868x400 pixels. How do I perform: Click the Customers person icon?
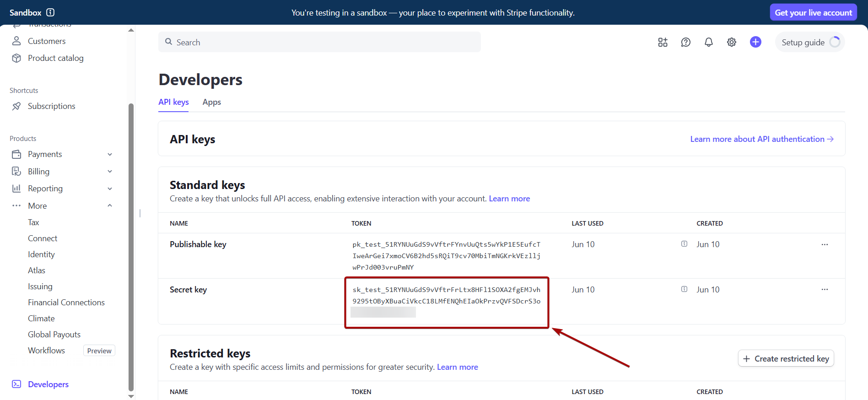pos(16,41)
